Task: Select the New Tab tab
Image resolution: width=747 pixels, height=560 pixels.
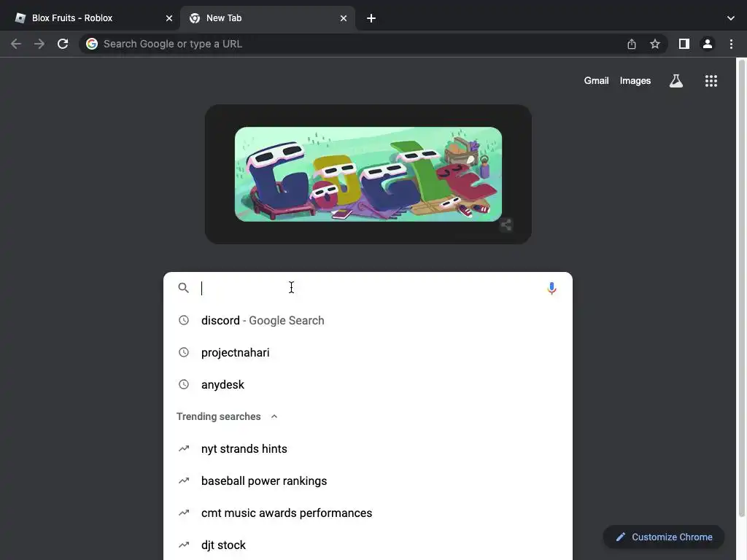Action: tap(267, 18)
